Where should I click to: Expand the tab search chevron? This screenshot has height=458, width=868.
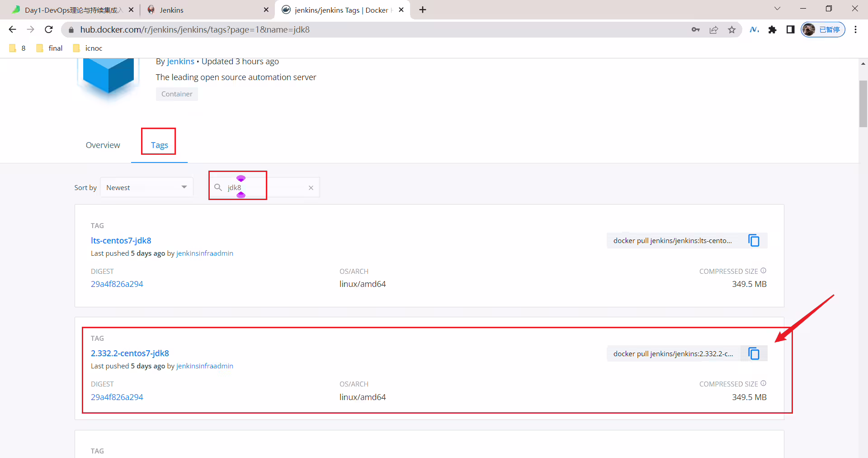pyautogui.click(x=778, y=9)
